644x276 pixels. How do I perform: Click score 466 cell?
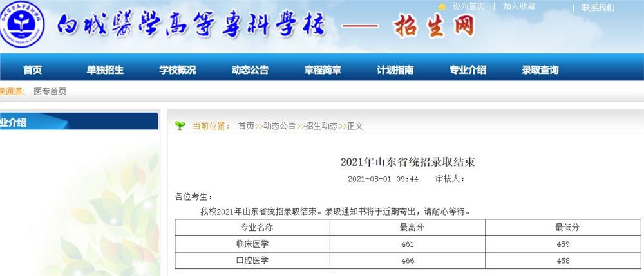[x=408, y=261]
